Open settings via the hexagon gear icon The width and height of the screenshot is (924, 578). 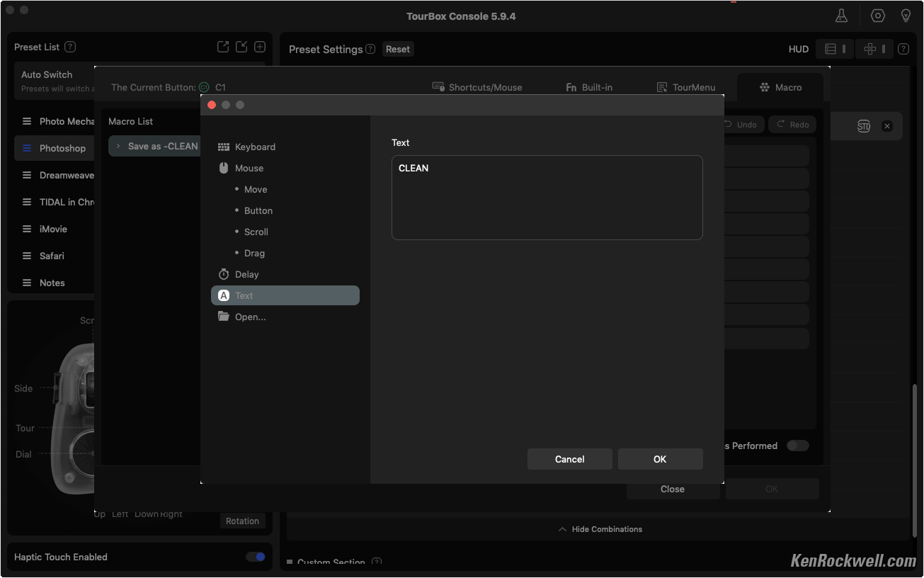point(878,16)
